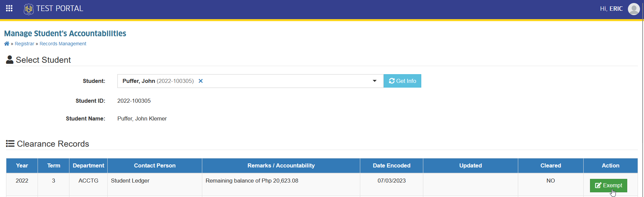Click the Get Info button
644x197 pixels.
tap(402, 81)
